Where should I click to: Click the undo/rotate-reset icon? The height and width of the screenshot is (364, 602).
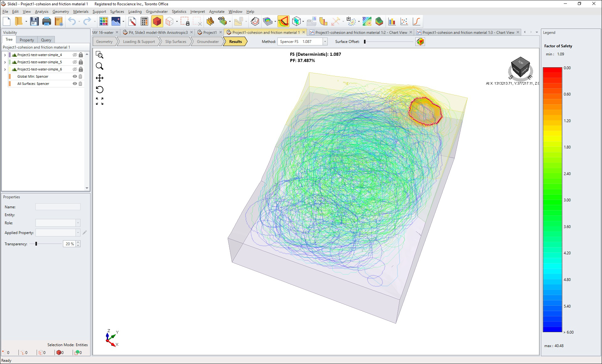click(100, 90)
